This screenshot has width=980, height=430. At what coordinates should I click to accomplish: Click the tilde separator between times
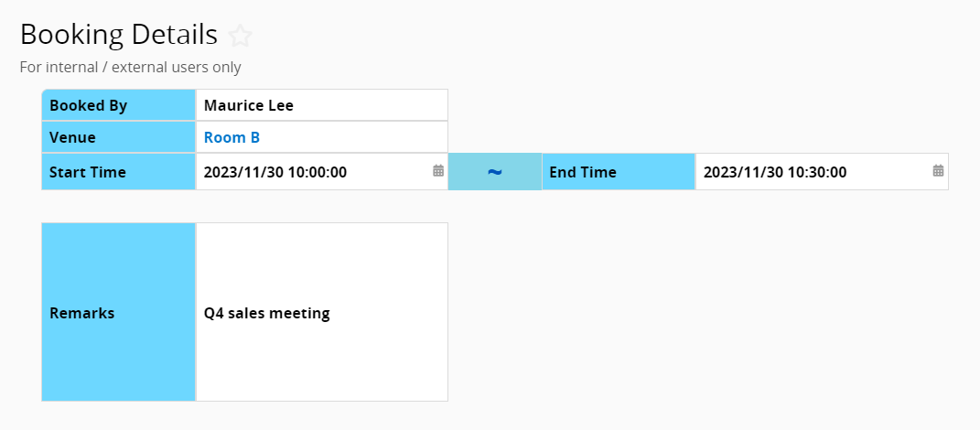tap(495, 171)
